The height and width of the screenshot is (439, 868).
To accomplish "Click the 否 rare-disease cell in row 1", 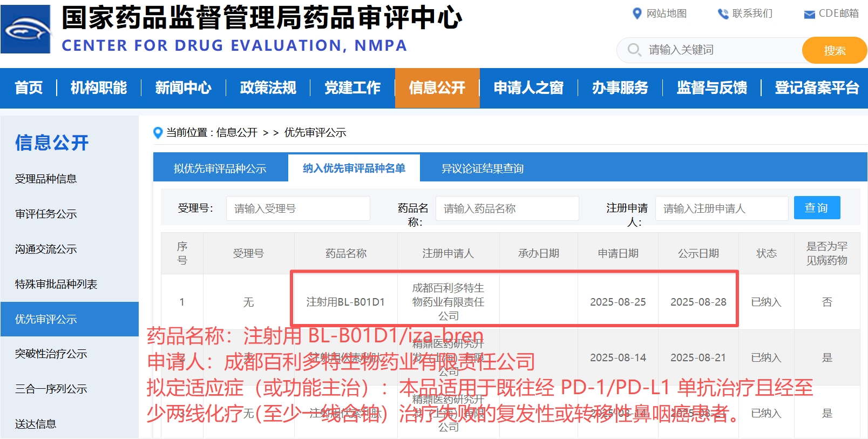I will pyautogui.click(x=827, y=302).
